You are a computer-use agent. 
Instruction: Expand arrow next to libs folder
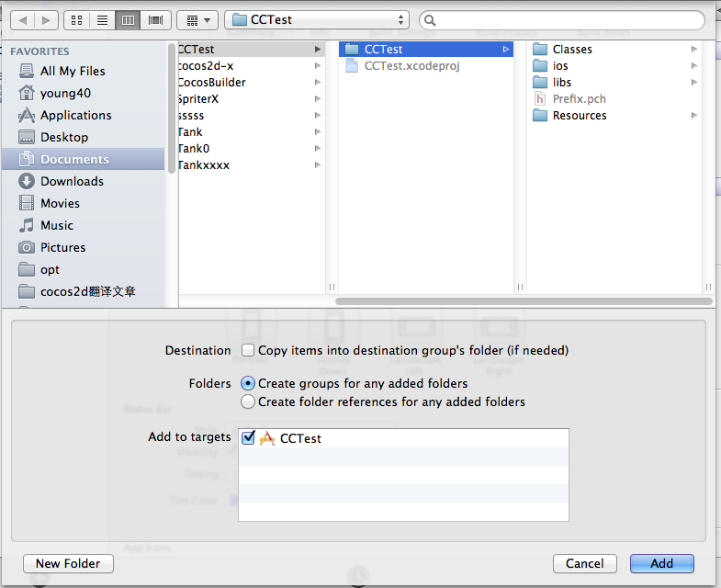pos(693,83)
